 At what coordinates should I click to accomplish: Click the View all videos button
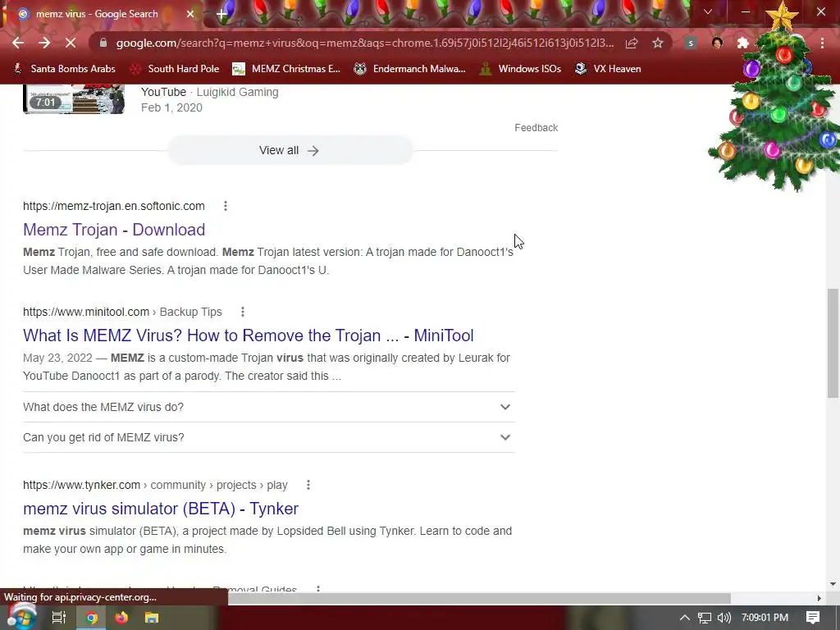[290, 151]
